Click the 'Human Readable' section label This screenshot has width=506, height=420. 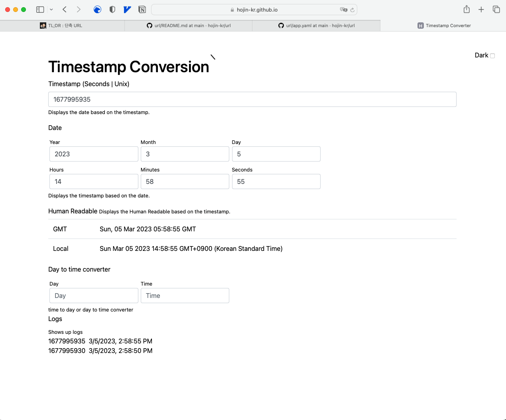coord(73,211)
